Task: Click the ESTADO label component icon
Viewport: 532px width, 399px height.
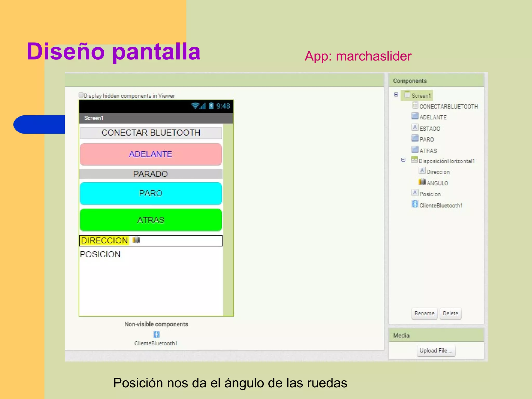Action: [415, 127]
